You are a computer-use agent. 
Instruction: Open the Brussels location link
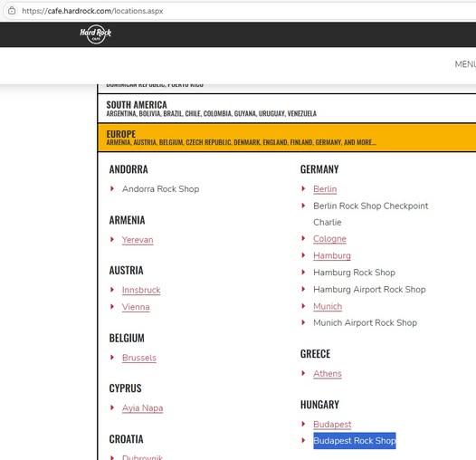tap(139, 358)
